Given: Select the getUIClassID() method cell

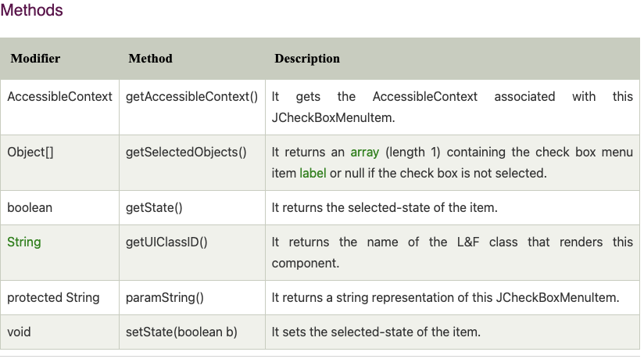Looking at the screenshot, I should [166, 242].
